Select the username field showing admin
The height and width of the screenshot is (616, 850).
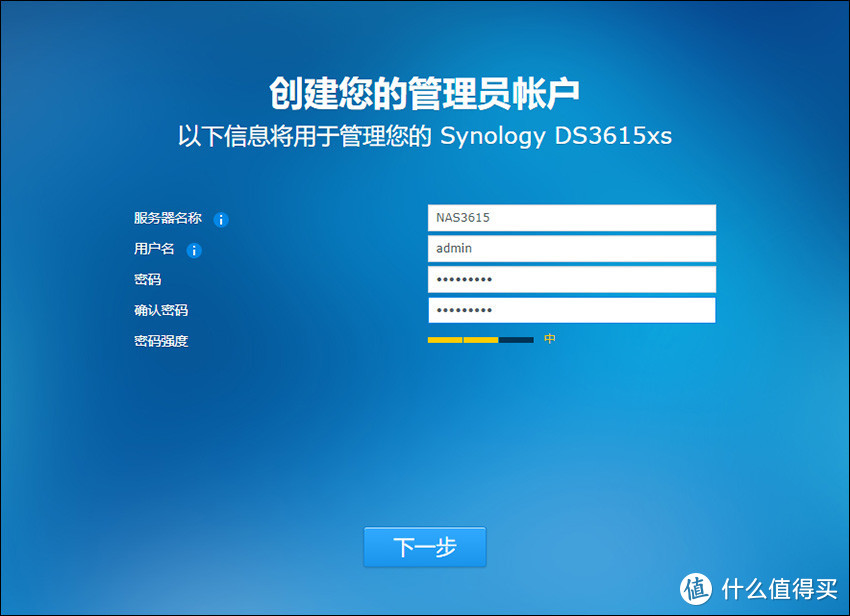571,249
